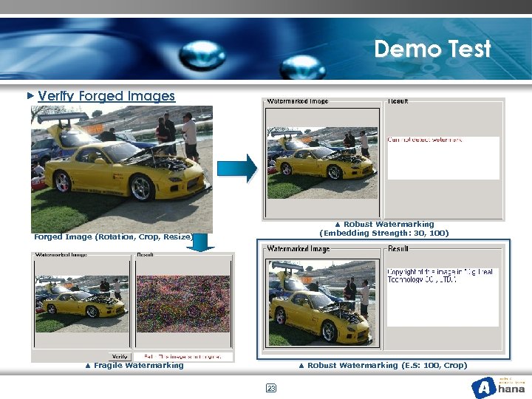Click the copyright result text box
The width and height of the screenshot is (532, 399).
443,297
